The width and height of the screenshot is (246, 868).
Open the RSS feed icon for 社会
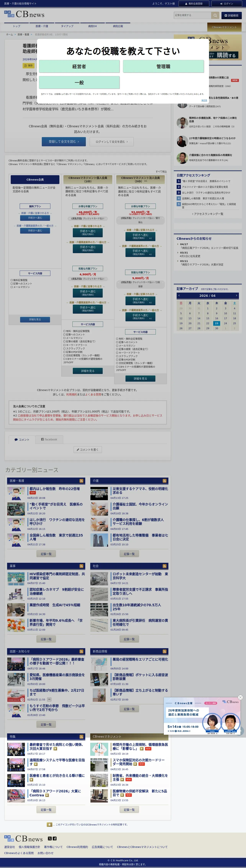click(164, 566)
